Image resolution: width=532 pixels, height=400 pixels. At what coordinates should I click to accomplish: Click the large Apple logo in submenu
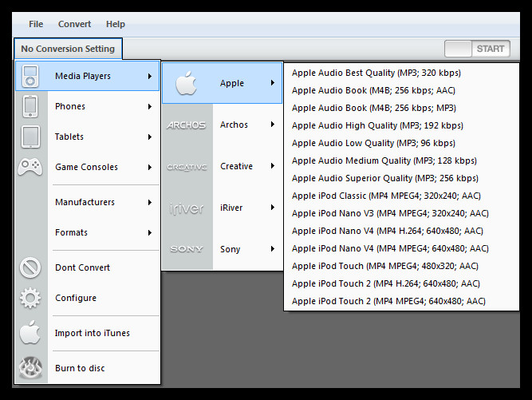(x=187, y=83)
